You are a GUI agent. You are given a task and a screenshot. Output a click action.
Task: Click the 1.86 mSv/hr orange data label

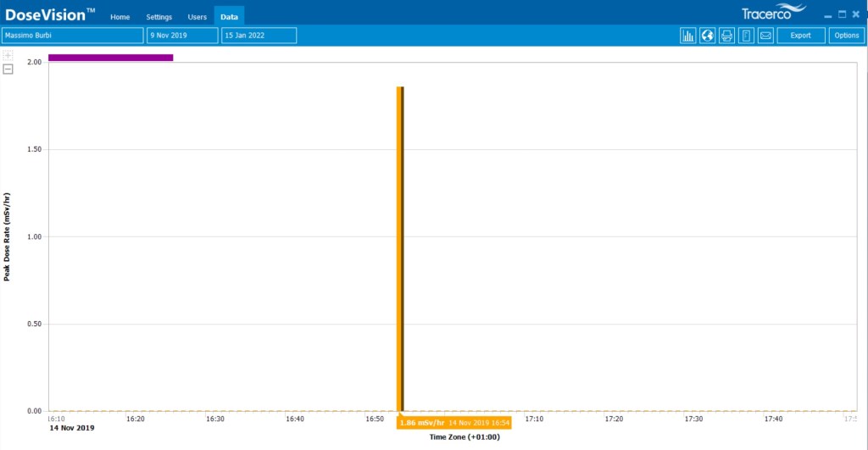tap(453, 422)
